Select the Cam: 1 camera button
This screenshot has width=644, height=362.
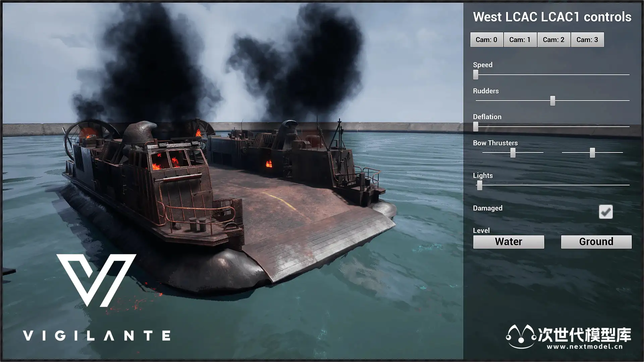click(520, 40)
